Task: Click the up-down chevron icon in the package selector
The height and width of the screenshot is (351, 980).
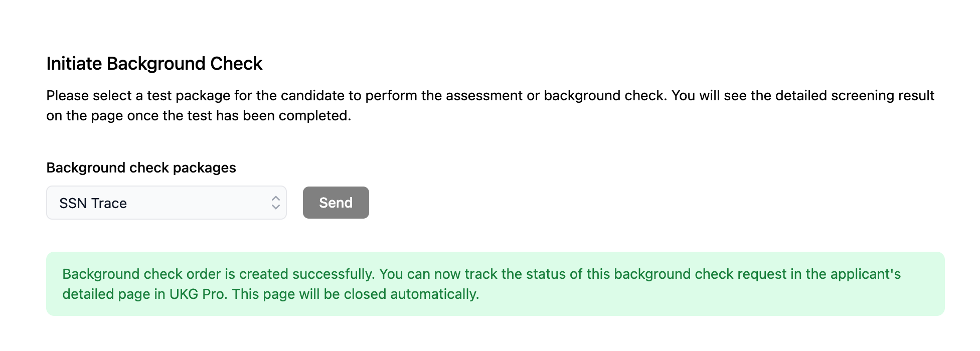Action: point(275,203)
